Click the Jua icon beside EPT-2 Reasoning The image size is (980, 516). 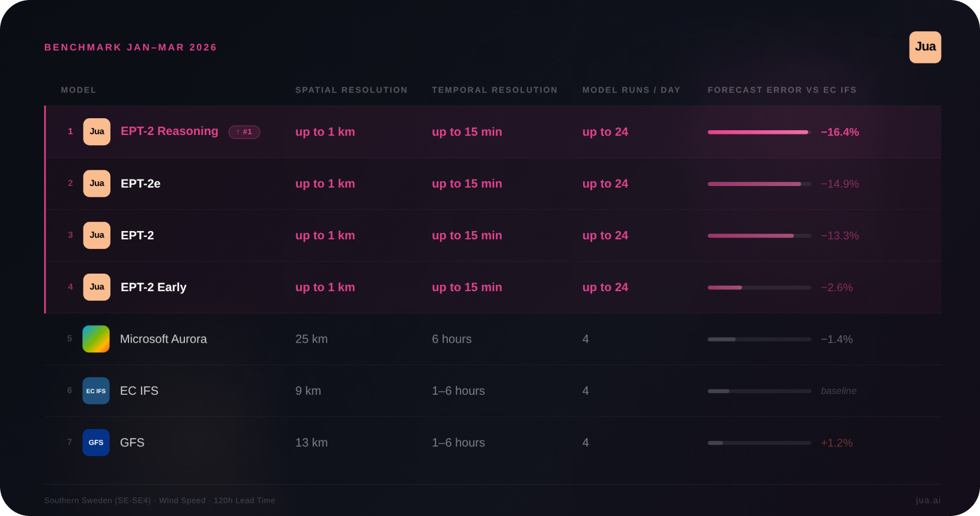(97, 132)
